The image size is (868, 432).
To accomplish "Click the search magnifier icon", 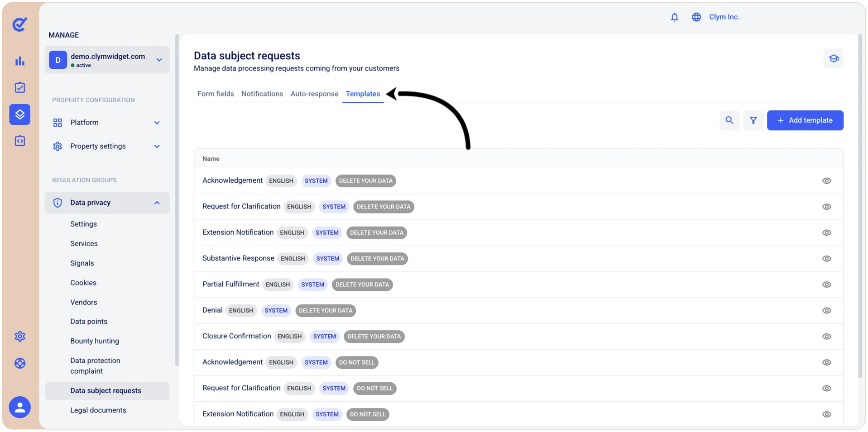I will pos(729,120).
